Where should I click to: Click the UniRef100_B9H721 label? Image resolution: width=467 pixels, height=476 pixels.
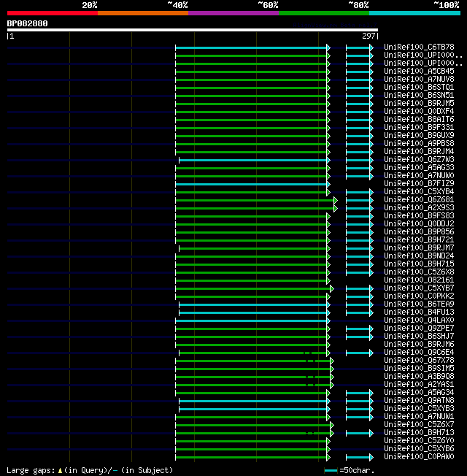point(419,239)
